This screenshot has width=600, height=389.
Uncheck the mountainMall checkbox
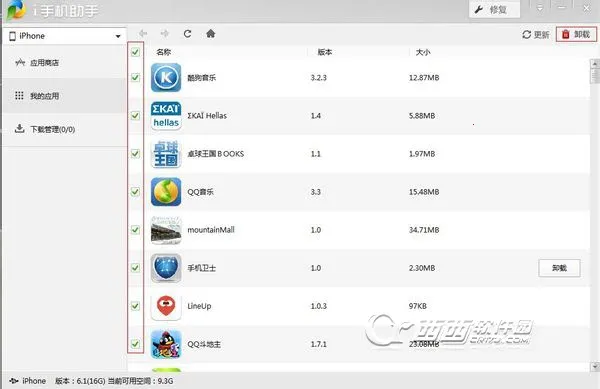(135, 229)
